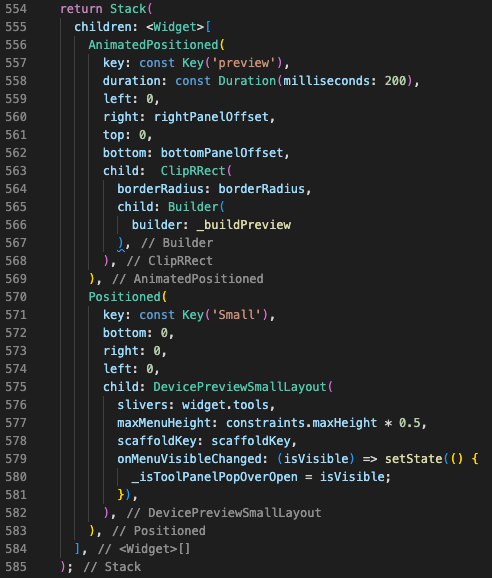Click the // <Widget>[] closing comment
This screenshot has width=492, height=578.
pyautogui.click(x=144, y=549)
